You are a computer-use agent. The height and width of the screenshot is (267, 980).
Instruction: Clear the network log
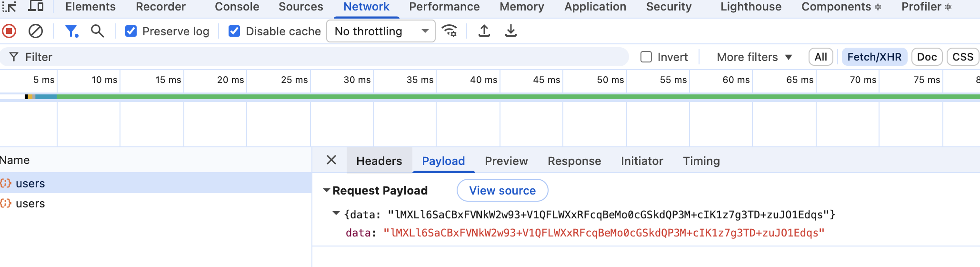[36, 31]
